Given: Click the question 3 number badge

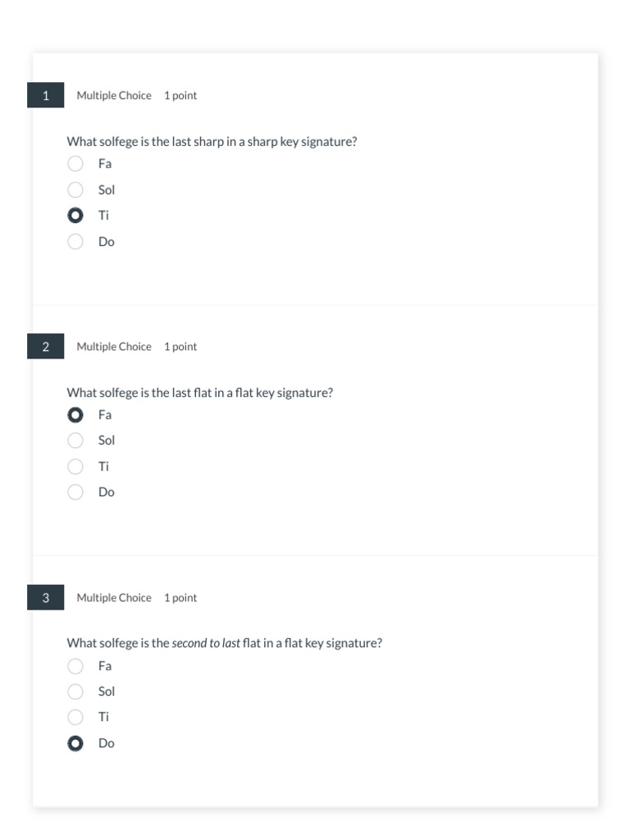Looking at the screenshot, I should tap(46, 597).
